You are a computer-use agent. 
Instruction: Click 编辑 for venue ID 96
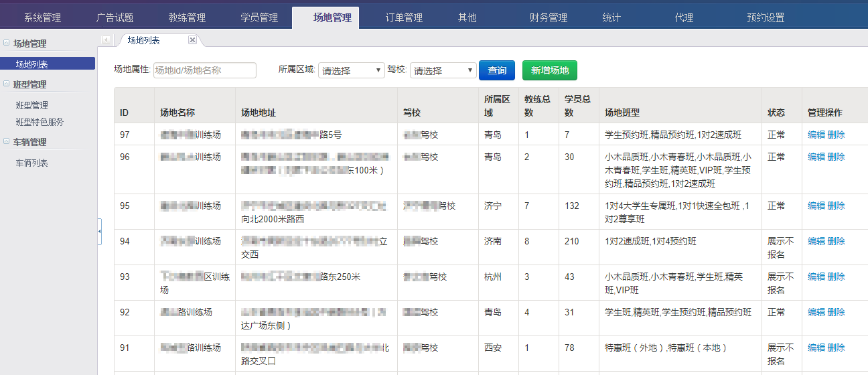pyautogui.click(x=816, y=157)
